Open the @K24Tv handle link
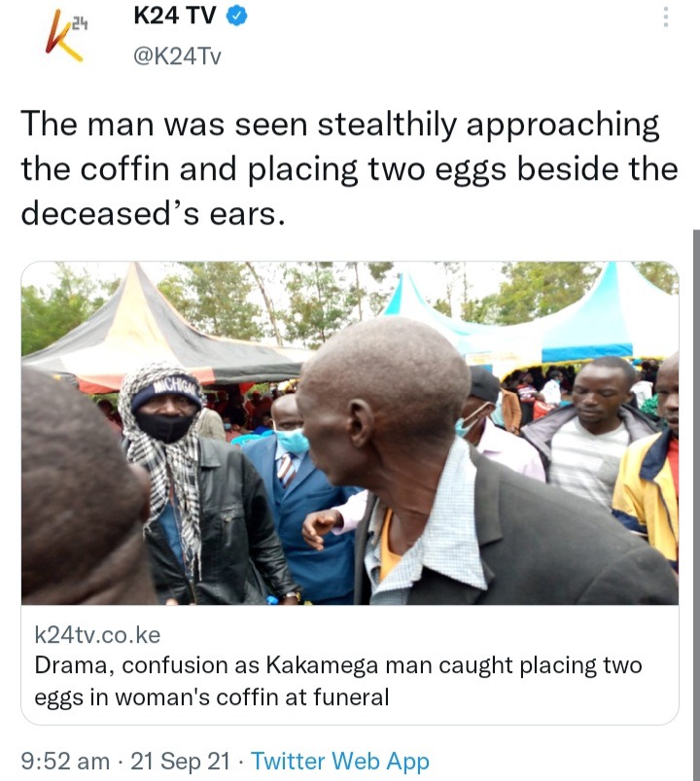This screenshot has width=700, height=781. (x=177, y=55)
